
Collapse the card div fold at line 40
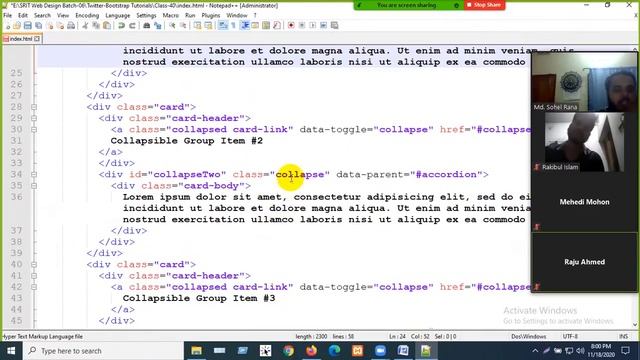click(x=34, y=264)
